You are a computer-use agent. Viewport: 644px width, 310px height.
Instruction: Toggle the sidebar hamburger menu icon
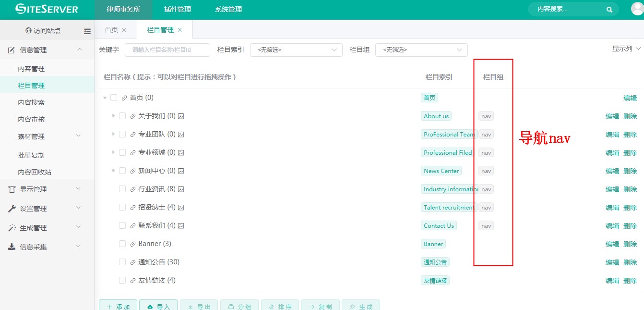87,31
